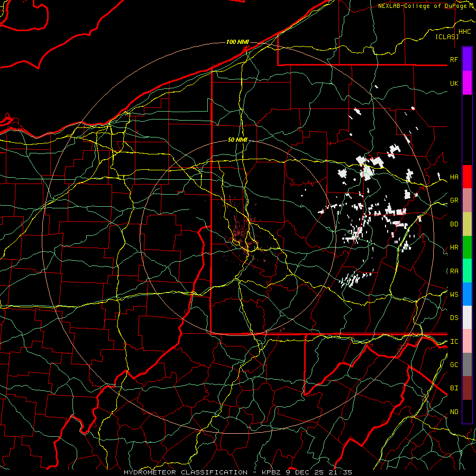Click the red HA legend color swatch
Screen dimensions: 476x476
point(467,177)
